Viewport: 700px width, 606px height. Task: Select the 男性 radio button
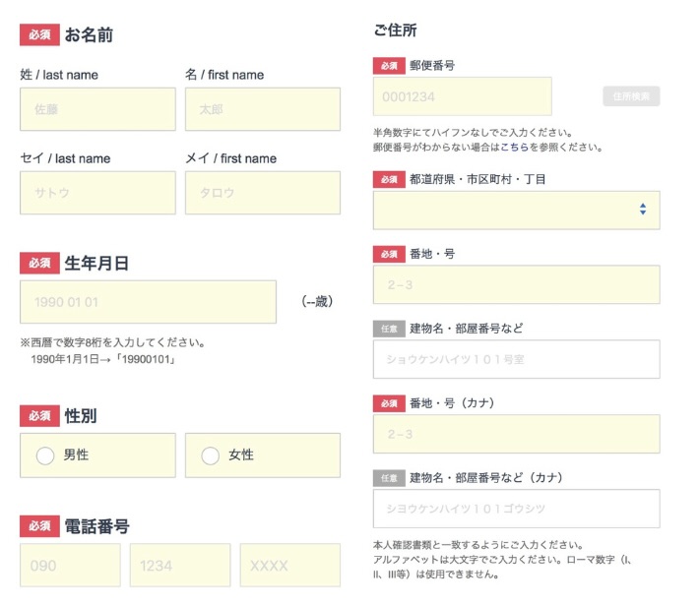pos(45,455)
